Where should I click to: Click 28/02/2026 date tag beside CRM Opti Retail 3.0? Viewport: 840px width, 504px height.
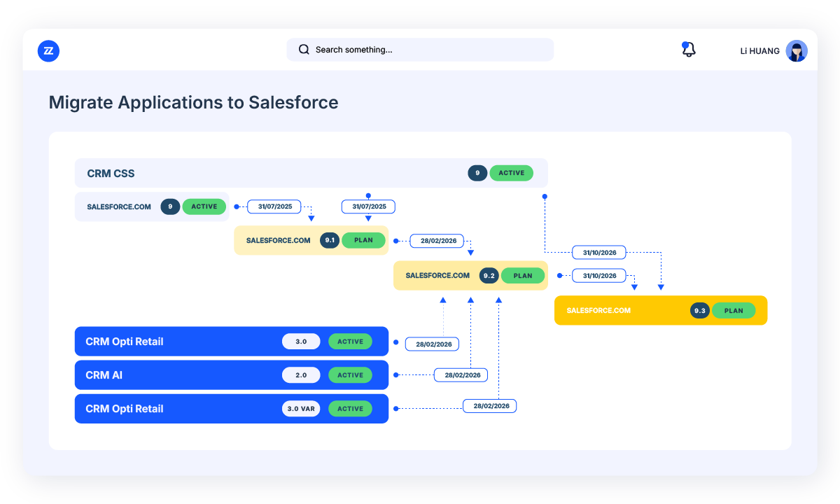point(433,344)
